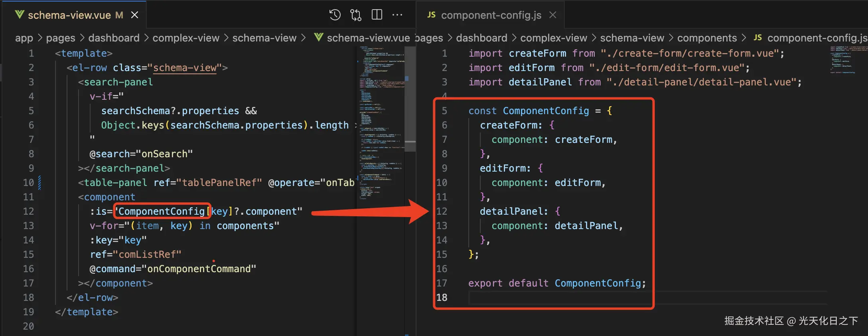Switch to the component-config.js tab
868x336 pixels.
coord(491,15)
